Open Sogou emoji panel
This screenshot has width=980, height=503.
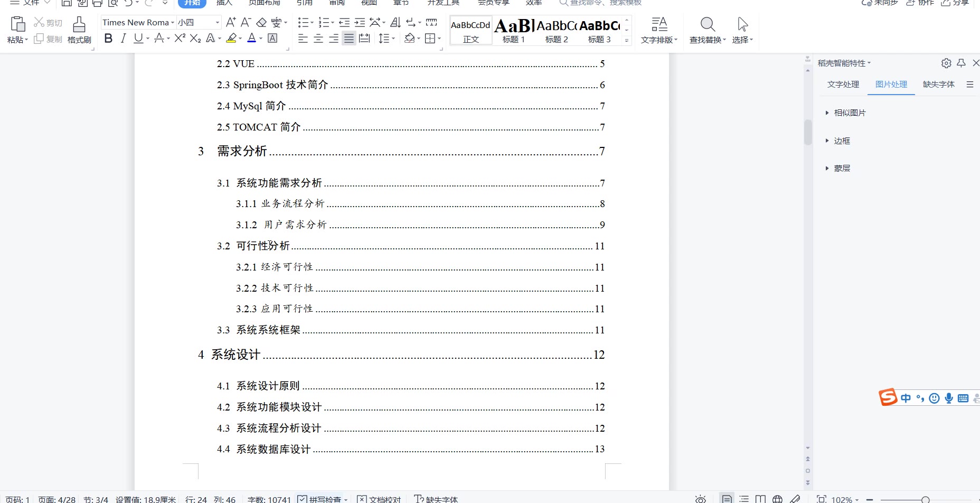click(935, 398)
